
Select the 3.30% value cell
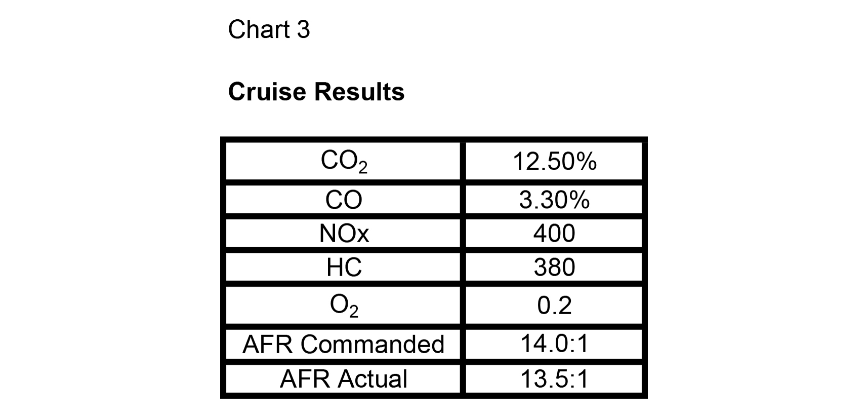[x=554, y=200]
